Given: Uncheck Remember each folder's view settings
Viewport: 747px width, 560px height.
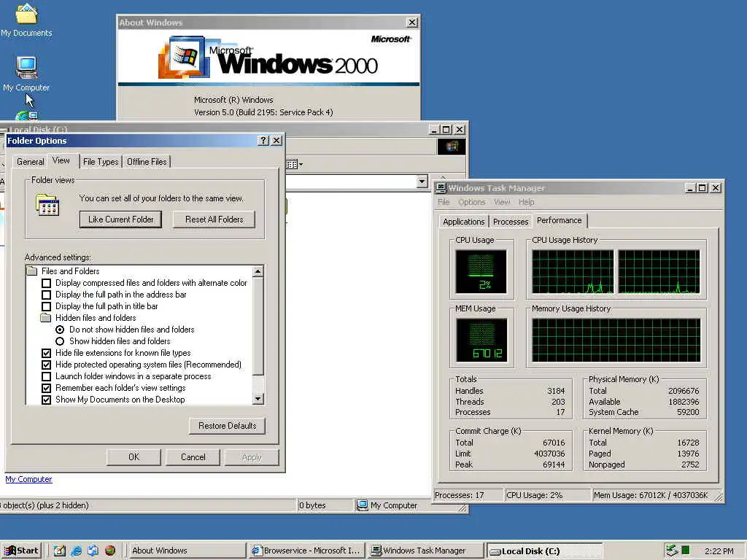Looking at the screenshot, I should 46,388.
